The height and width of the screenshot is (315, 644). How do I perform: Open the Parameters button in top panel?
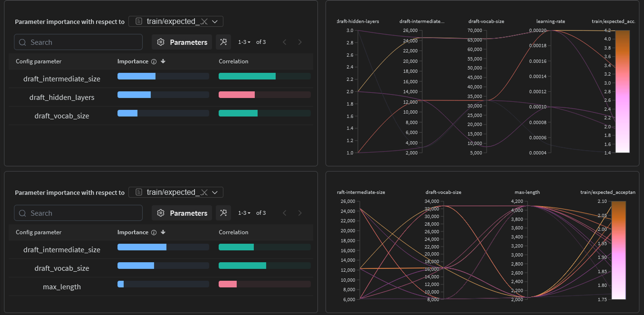coord(182,42)
